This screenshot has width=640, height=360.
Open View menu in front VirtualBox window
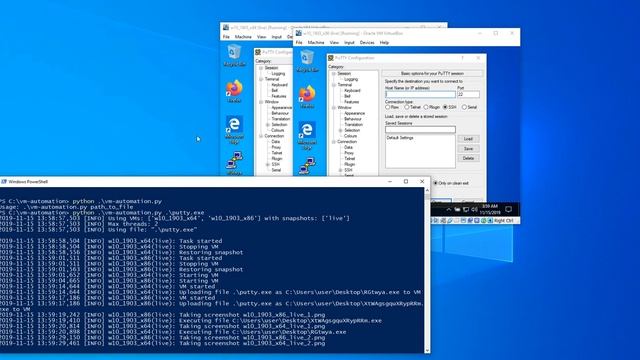tap(334, 42)
